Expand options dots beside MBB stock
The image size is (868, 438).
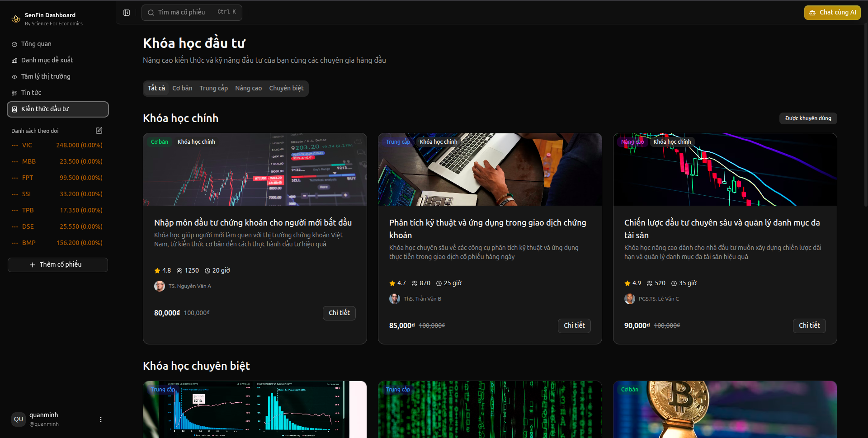(x=15, y=162)
